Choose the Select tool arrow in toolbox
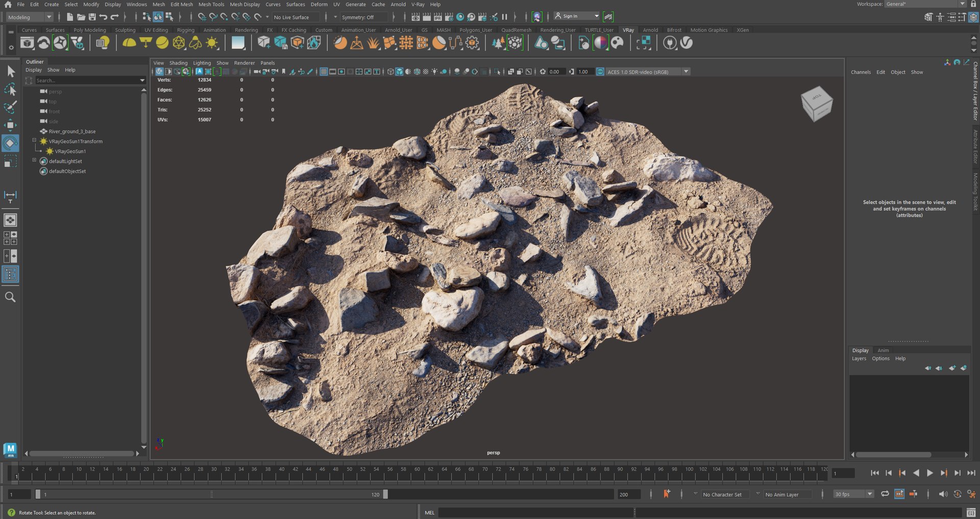980x519 pixels. point(10,71)
